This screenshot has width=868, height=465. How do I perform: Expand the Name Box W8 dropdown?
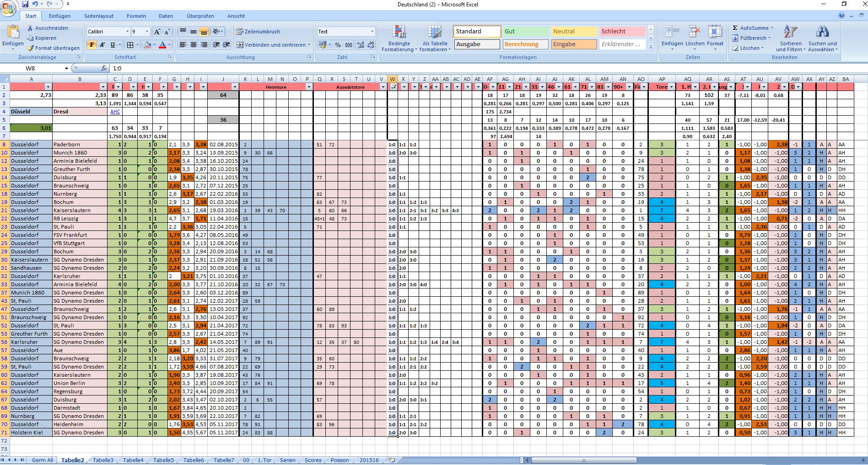(x=66, y=68)
